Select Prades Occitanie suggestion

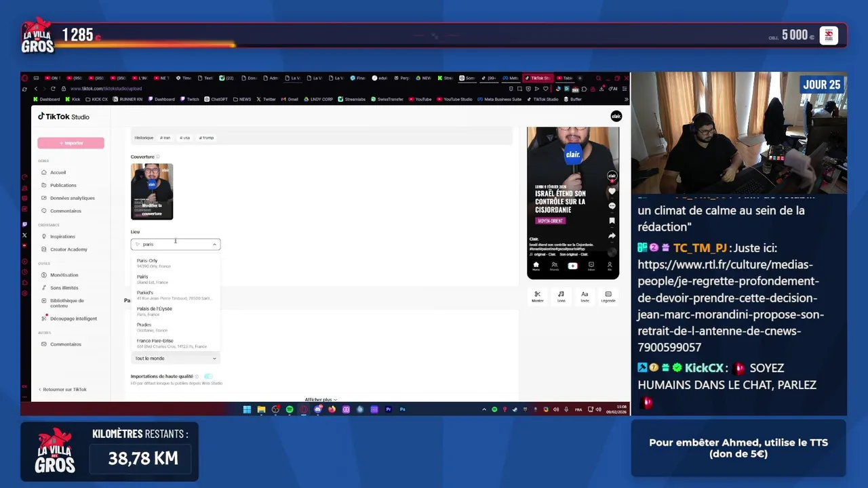pyautogui.click(x=176, y=327)
